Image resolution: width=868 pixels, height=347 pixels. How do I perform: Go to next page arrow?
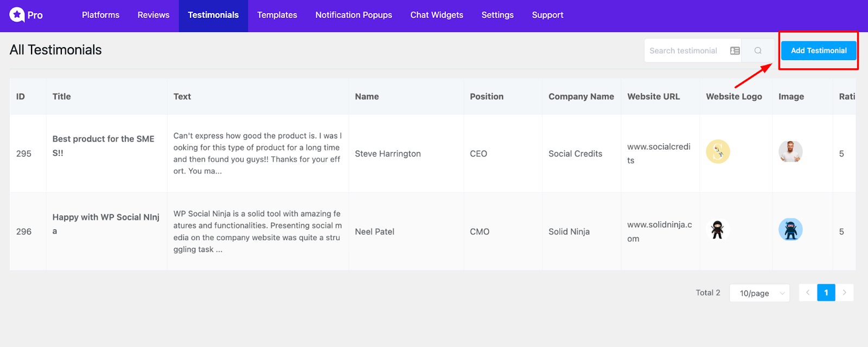(x=845, y=293)
